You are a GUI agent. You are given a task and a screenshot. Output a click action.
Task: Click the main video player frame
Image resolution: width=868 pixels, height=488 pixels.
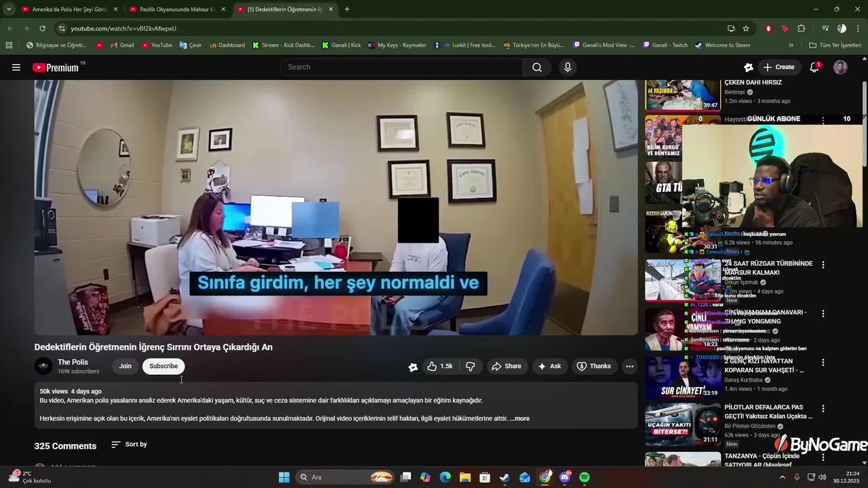336,207
